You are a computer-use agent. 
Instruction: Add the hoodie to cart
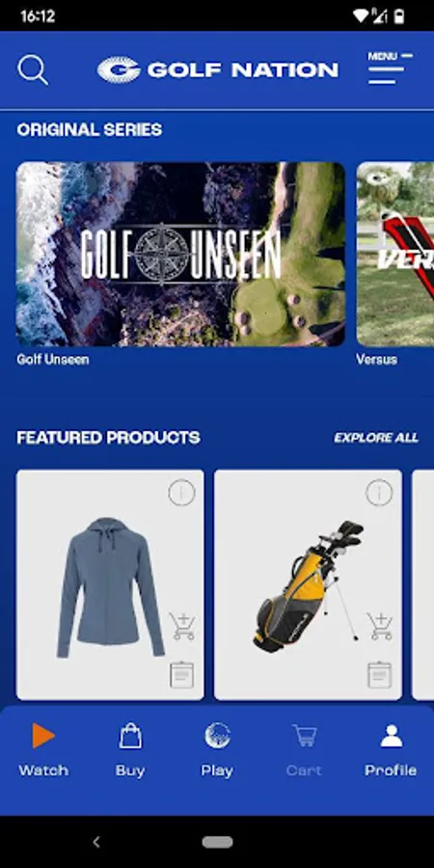coord(182,626)
